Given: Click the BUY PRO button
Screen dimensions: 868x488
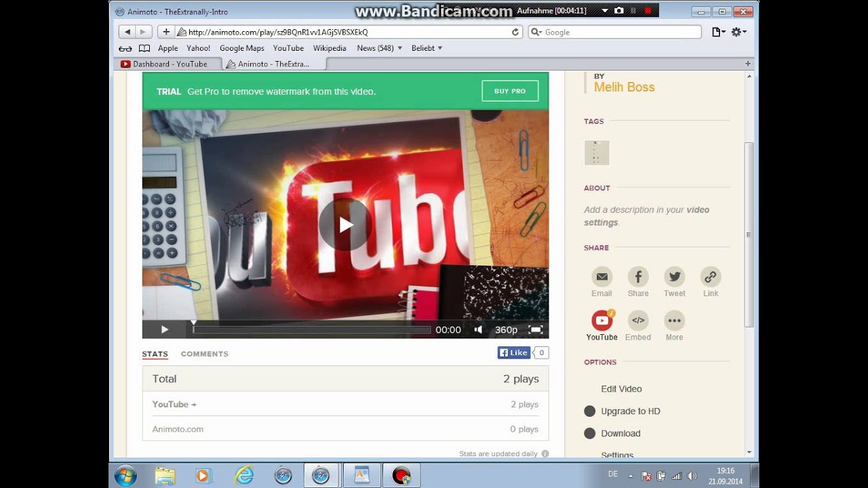Looking at the screenshot, I should pos(510,91).
